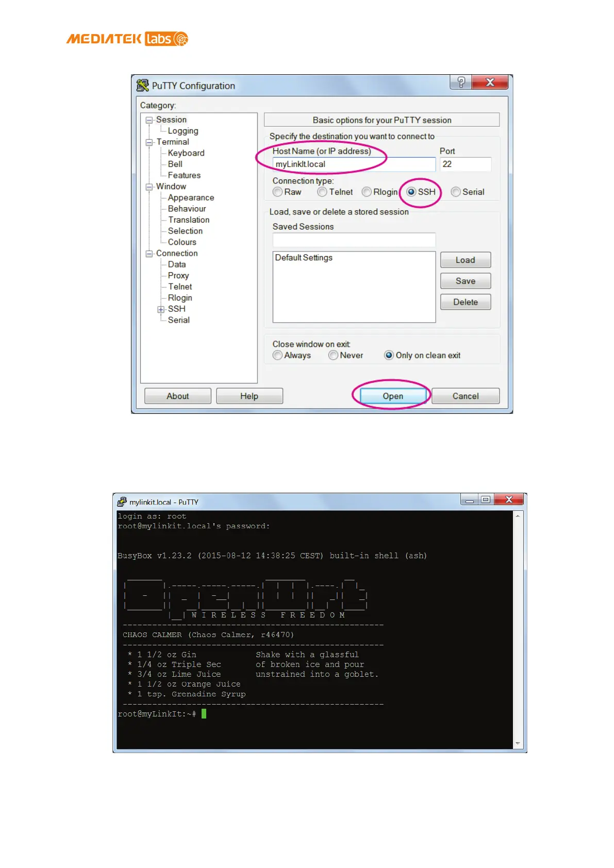This screenshot has height=868, width=614.
Task: Choose Only on clean exit option
Action: point(389,355)
